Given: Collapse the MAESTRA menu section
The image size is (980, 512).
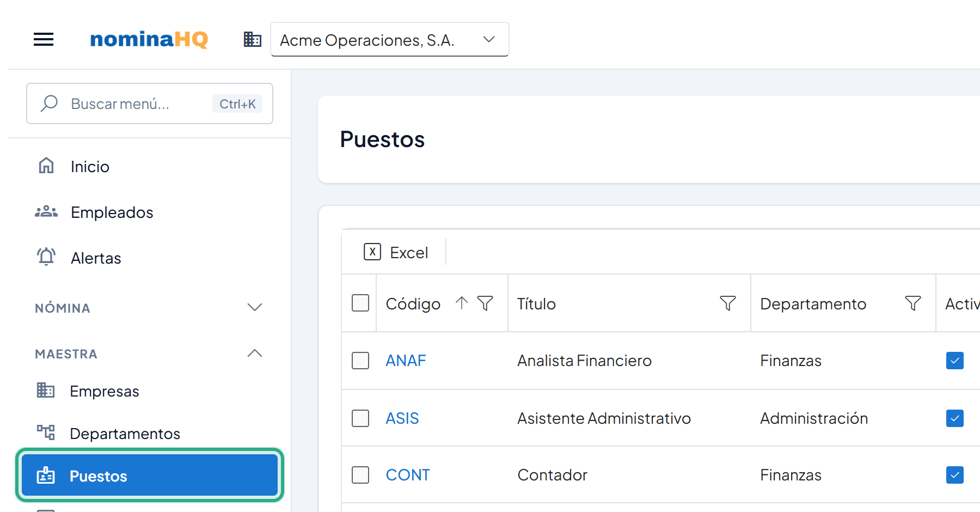Looking at the screenshot, I should [x=149, y=353].
